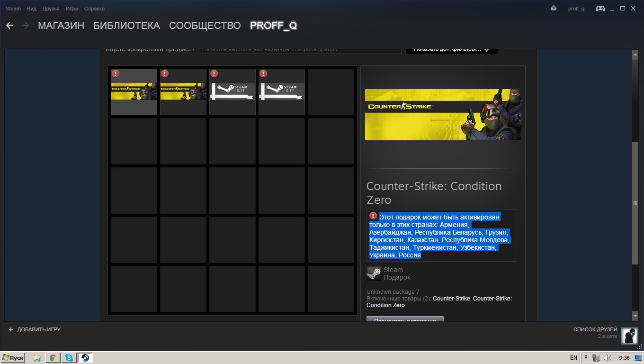Open the Игры menu
Viewport: 644px width, 364px height.
tap(72, 9)
